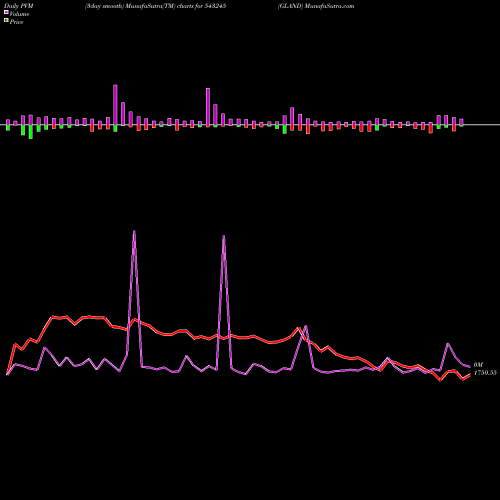This screenshot has height=500, width=500.
Task: Click the red-green Price legend swatch
Action: 6,20
